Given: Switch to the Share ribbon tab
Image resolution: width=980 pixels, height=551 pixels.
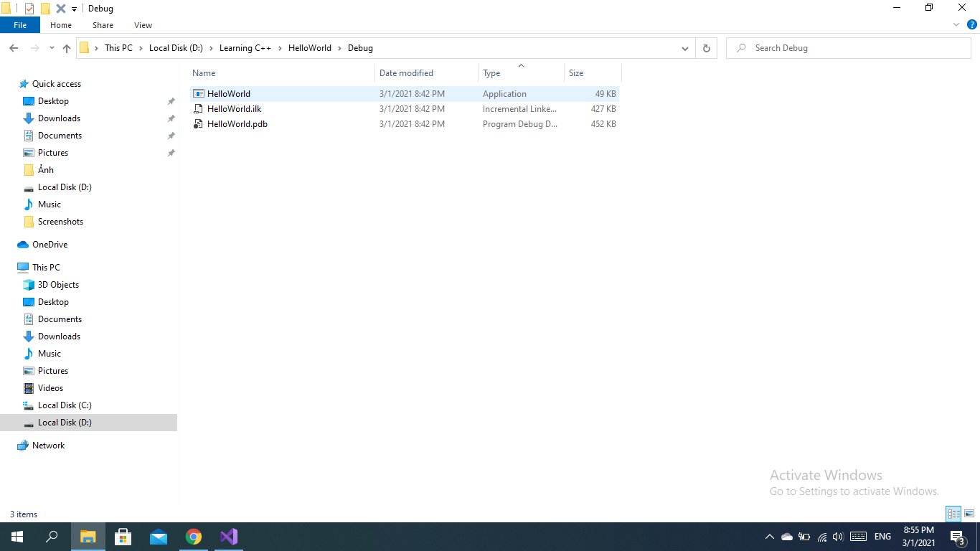Looking at the screenshot, I should point(103,25).
